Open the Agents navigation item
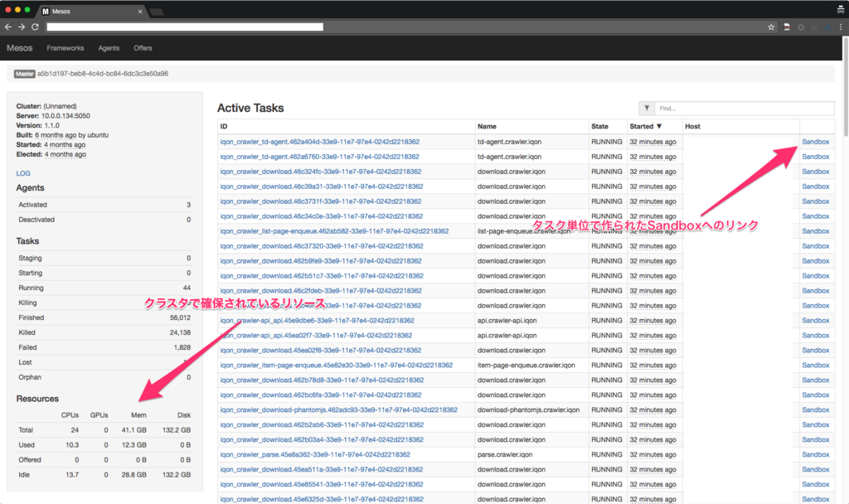 coord(109,48)
